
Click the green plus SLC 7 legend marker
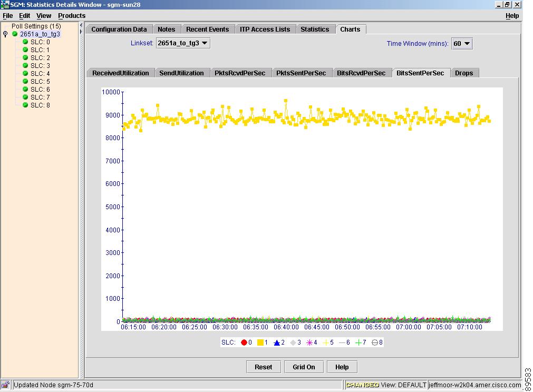358,342
